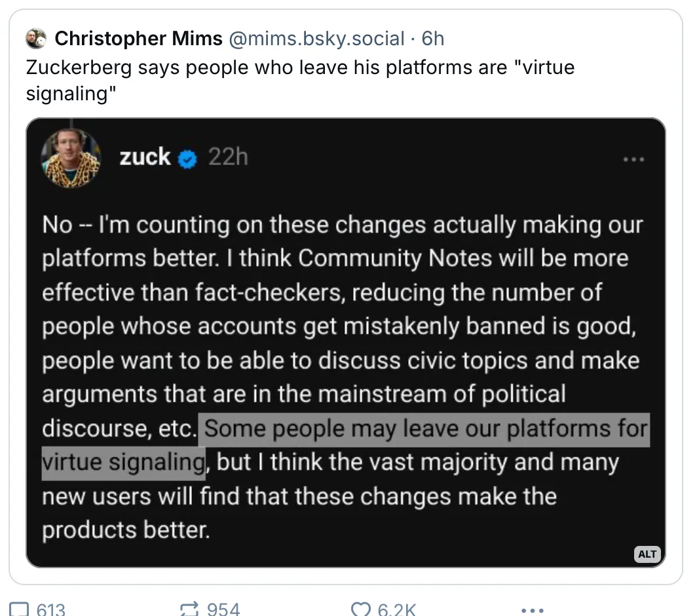
Task: Click the 22h timestamp beside zuck
Action: (228, 157)
